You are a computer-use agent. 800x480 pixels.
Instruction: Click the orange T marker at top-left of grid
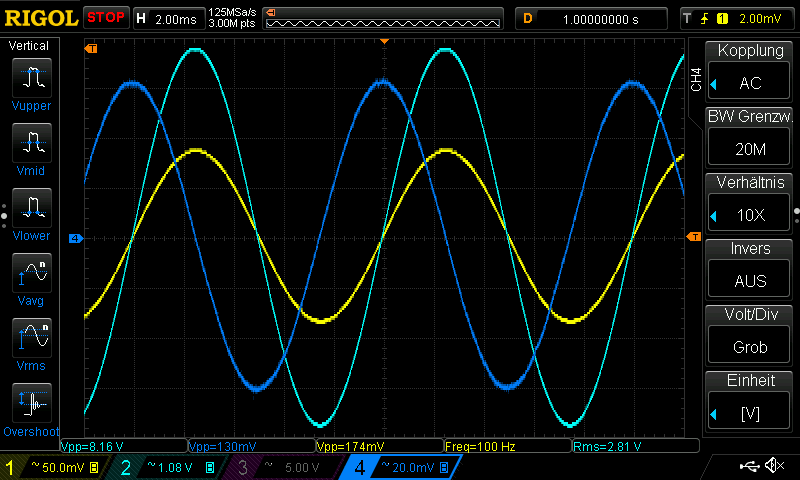coord(91,48)
